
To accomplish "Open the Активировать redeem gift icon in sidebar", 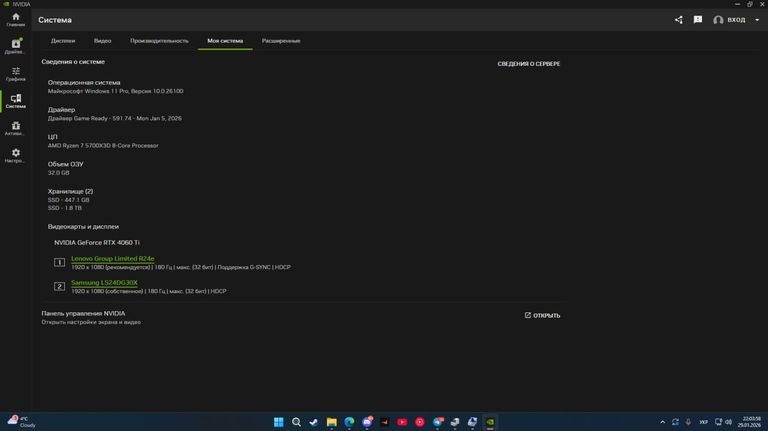I will click(x=16, y=129).
